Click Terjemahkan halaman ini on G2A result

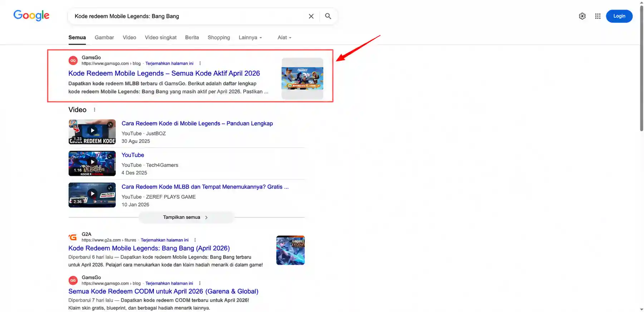(x=164, y=240)
